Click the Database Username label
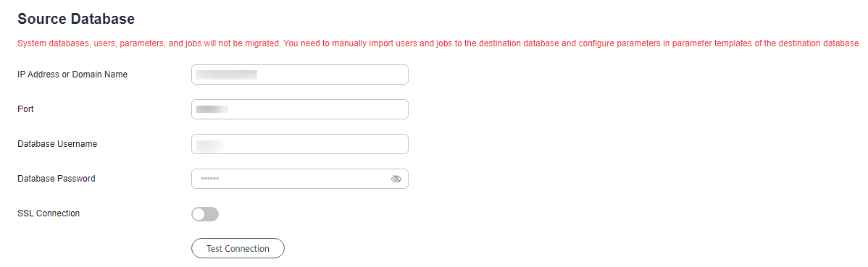Screen dimensions: 868x267 point(57,144)
